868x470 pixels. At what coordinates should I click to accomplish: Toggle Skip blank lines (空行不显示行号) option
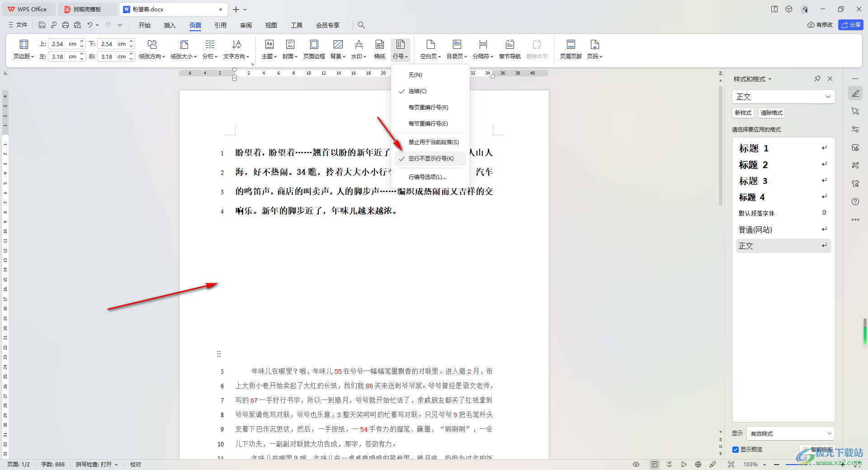coord(430,159)
